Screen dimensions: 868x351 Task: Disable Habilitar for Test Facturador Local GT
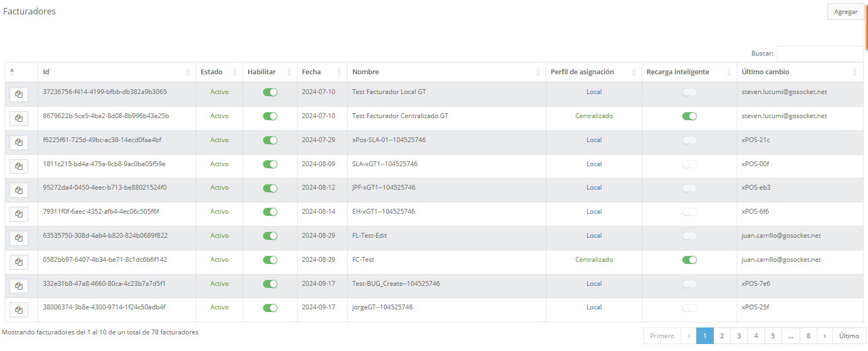[270, 92]
